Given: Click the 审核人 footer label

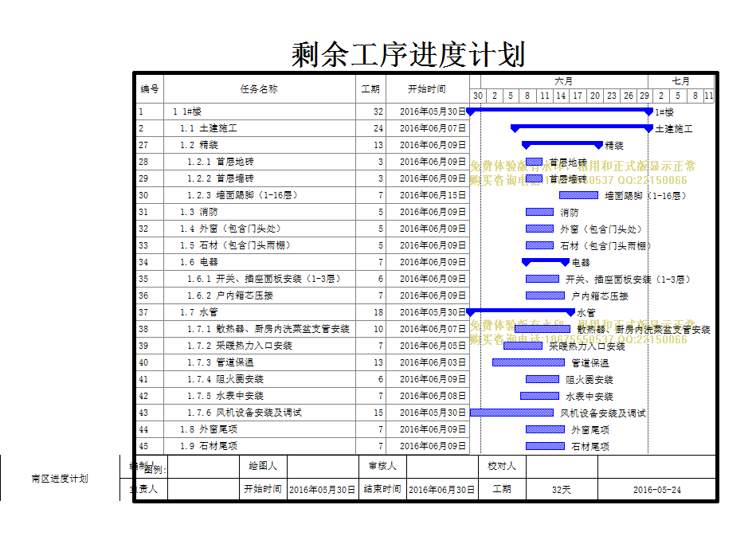Looking at the screenshot, I should (x=382, y=466).
